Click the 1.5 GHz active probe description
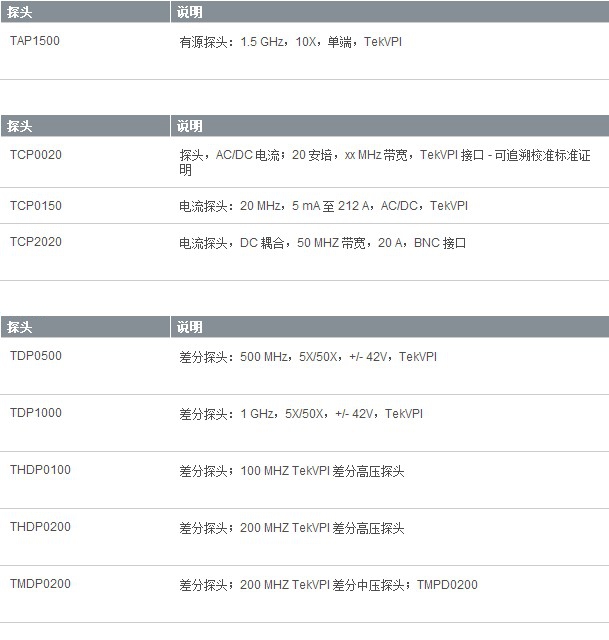 point(290,43)
